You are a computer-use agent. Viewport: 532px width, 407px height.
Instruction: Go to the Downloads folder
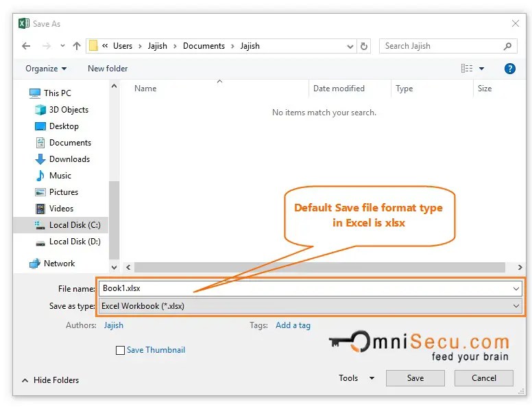click(62, 159)
